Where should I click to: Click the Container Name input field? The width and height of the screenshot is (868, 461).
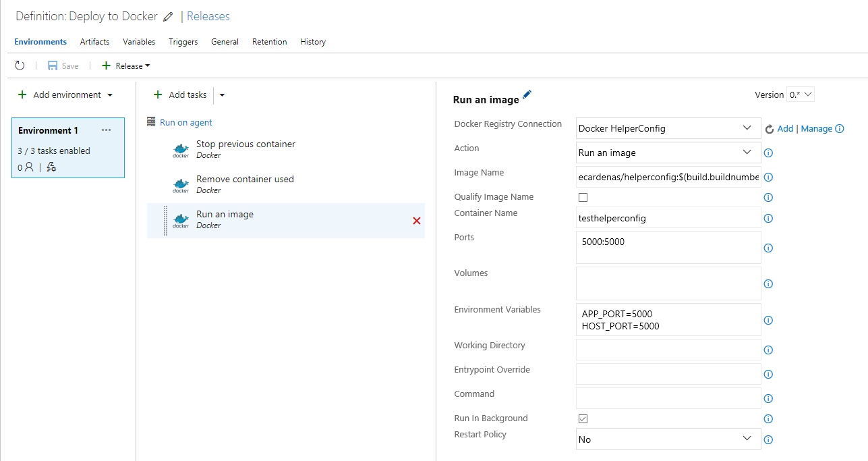[668, 218]
